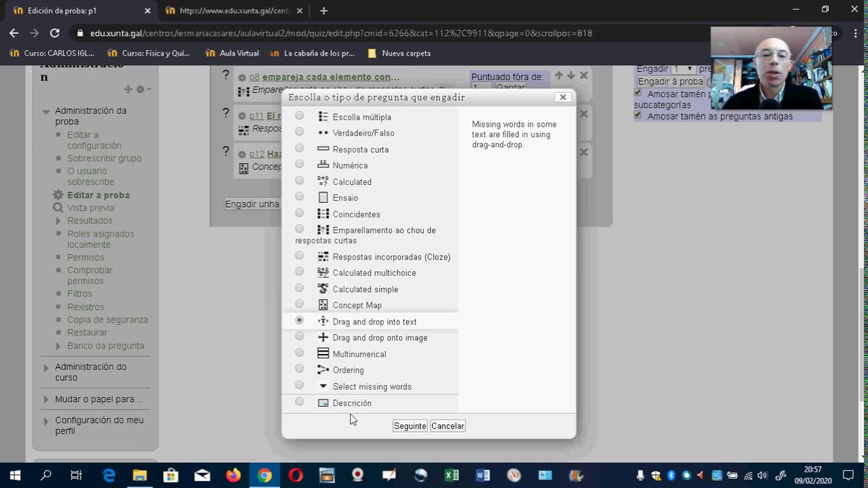The width and height of the screenshot is (868, 488).
Task: Select the Resposta curta radio option
Action: [299, 148]
